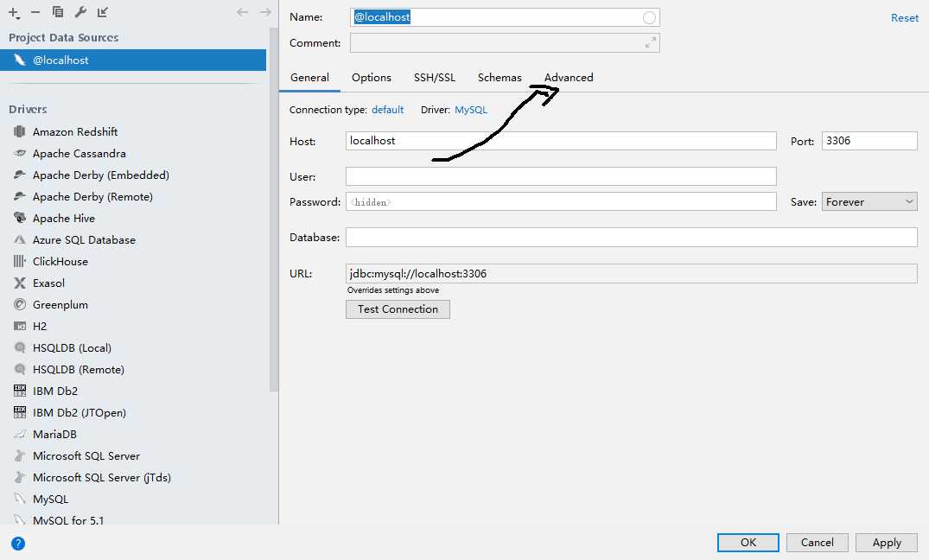Confirm with the OK button
Screen dimensions: 929x560
(x=748, y=542)
